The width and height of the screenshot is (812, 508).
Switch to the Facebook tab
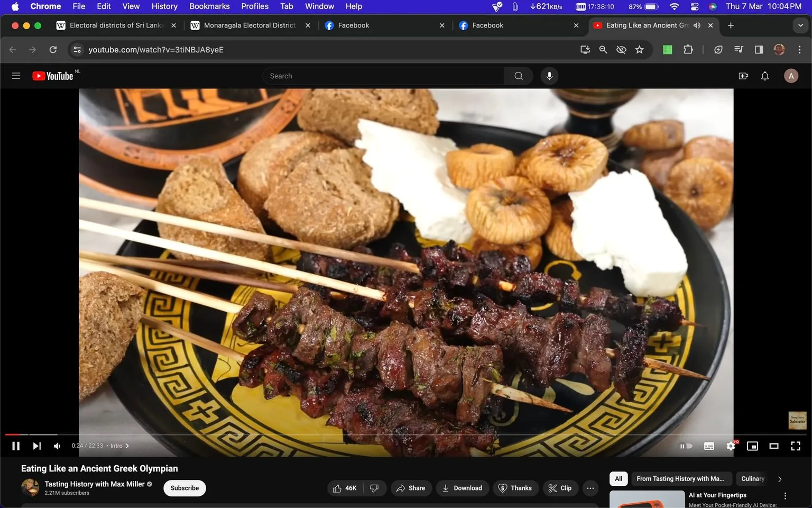[x=370, y=25]
